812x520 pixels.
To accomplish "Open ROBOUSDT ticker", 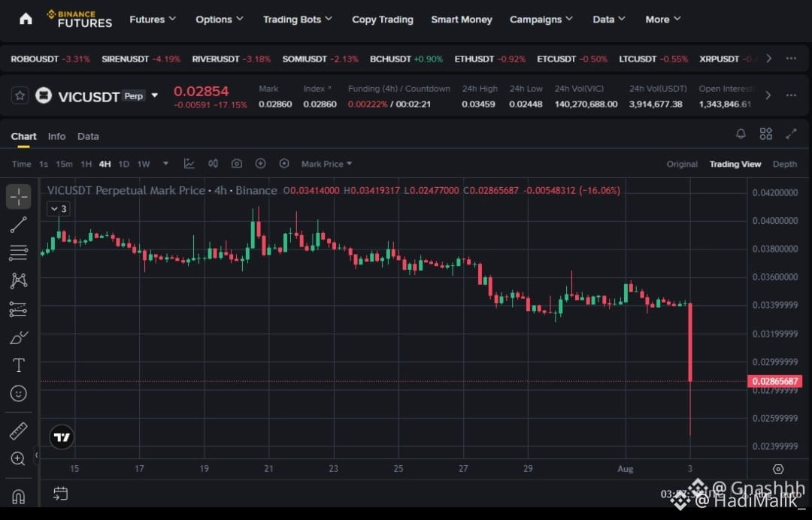I will 50,59.
